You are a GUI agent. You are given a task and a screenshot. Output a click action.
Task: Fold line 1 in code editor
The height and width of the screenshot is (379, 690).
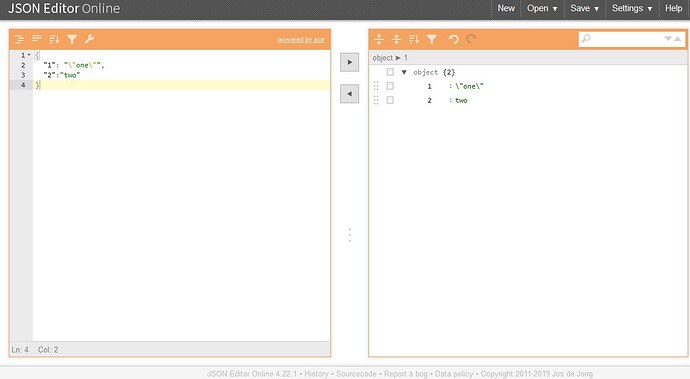(29, 55)
